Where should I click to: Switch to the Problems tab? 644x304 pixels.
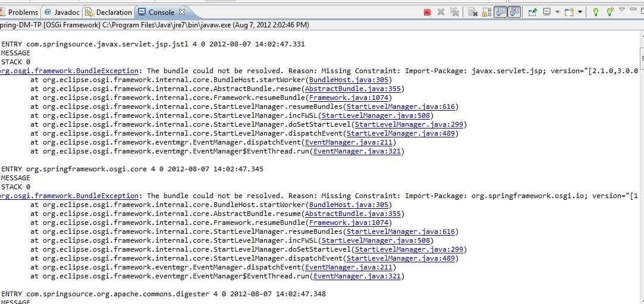(x=19, y=12)
